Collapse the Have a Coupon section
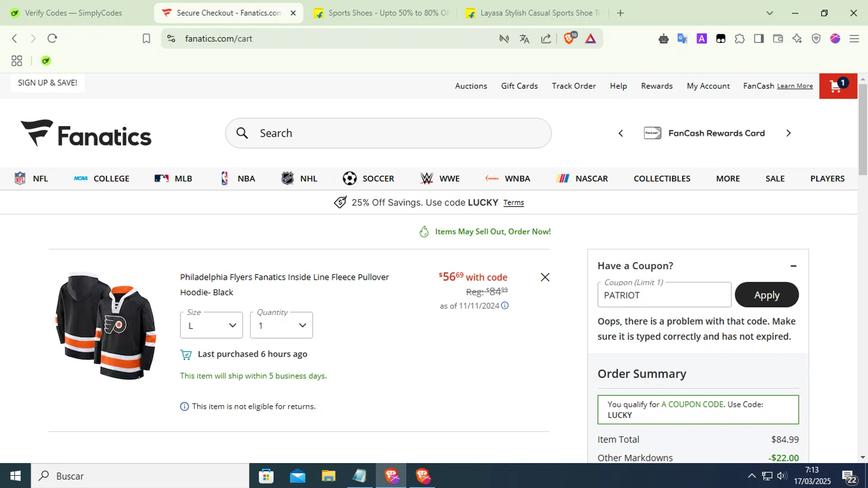The height and width of the screenshot is (488, 868). [793, 266]
